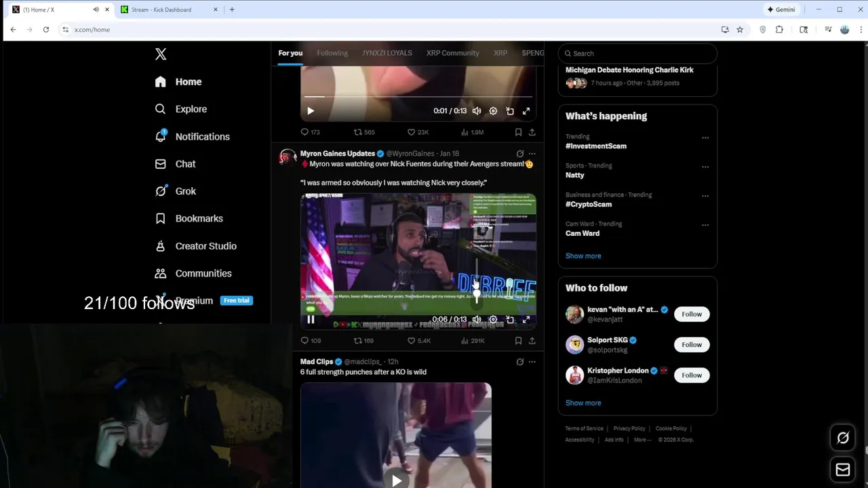868x488 pixels.
Task: Open more options for Natty trend
Action: pyautogui.click(x=705, y=167)
